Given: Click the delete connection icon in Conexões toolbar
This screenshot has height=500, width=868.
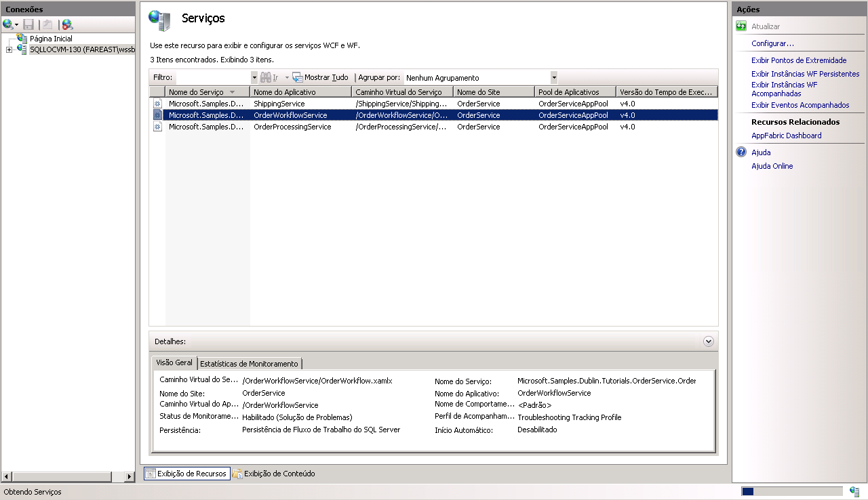Looking at the screenshot, I should click(x=67, y=24).
